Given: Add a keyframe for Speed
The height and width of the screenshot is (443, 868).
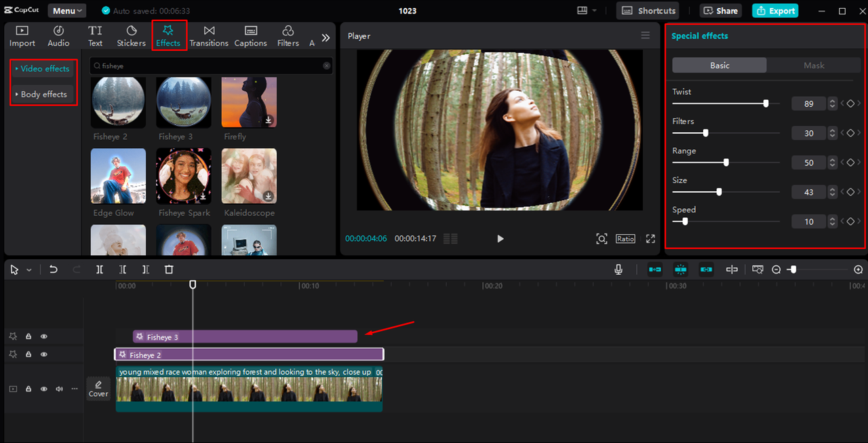Looking at the screenshot, I should [x=850, y=222].
